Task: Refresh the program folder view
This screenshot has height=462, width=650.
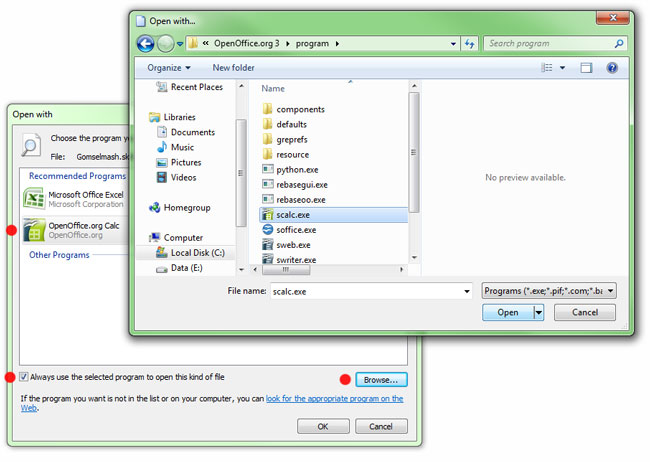Action: (470, 44)
